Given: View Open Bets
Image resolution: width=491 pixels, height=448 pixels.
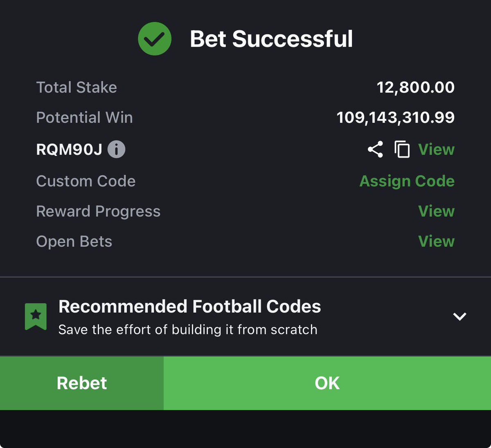Looking at the screenshot, I should click(x=436, y=241).
